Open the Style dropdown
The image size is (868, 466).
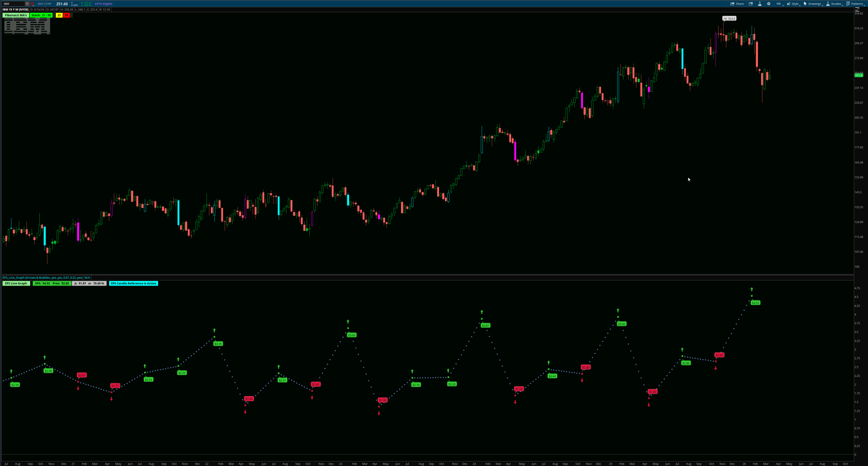(x=796, y=4)
